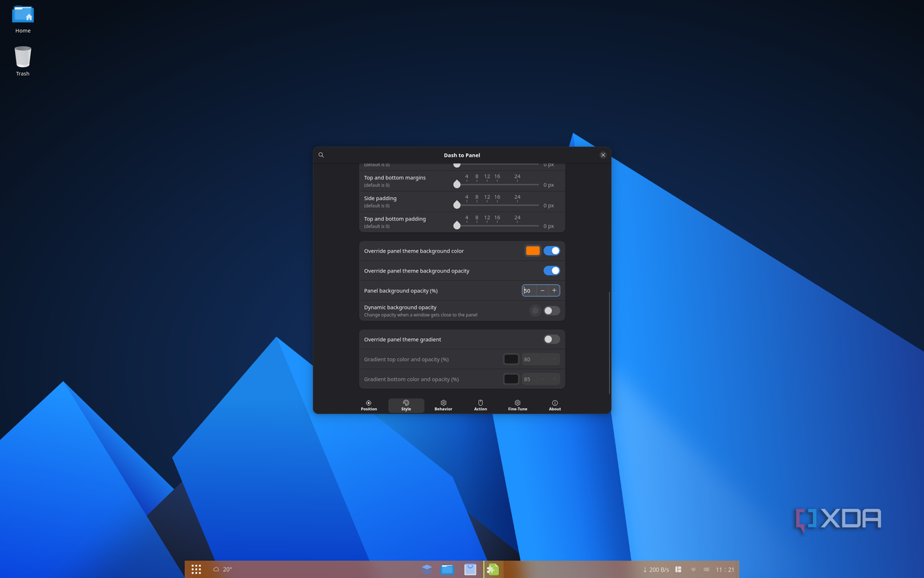Open the search in Dash to Panel settings
The image size is (924, 578).
(321, 155)
